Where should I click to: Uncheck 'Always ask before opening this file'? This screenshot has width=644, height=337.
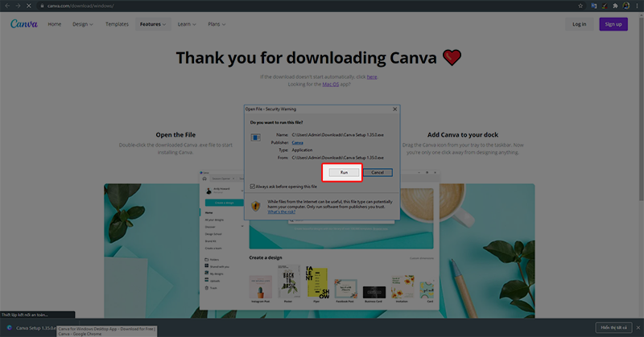(253, 185)
